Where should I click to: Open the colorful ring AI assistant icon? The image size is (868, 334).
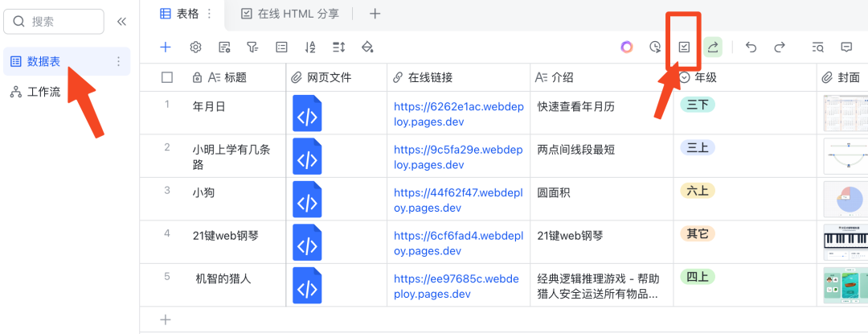tap(627, 47)
